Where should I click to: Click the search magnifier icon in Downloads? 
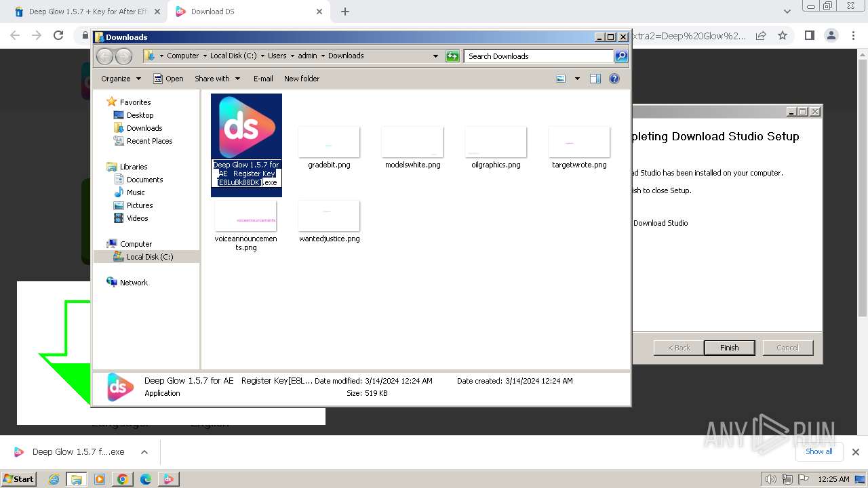tap(621, 56)
